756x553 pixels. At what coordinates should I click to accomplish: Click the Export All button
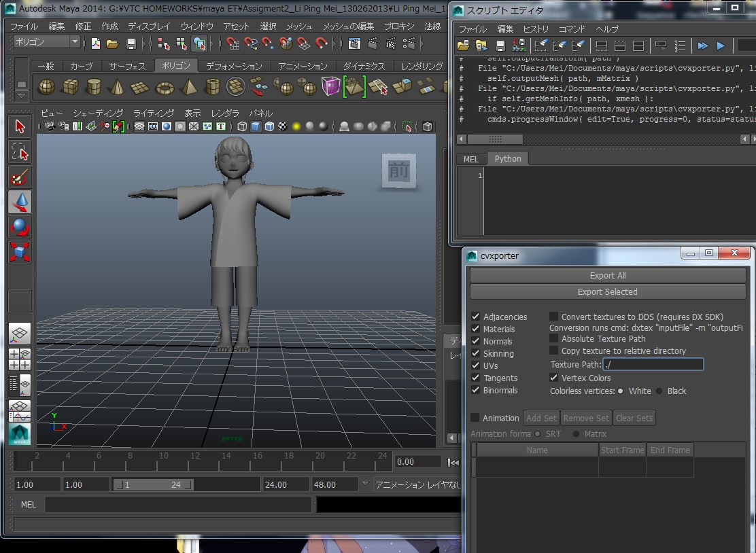(608, 276)
